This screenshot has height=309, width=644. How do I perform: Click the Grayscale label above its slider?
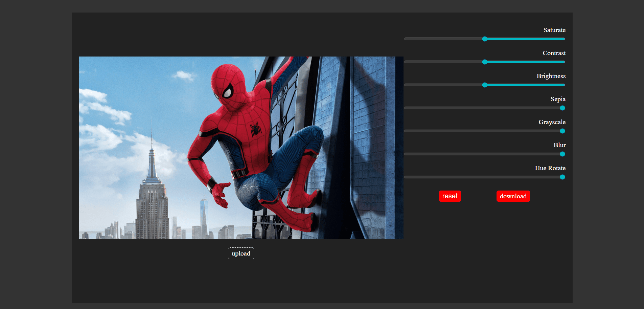(552, 122)
